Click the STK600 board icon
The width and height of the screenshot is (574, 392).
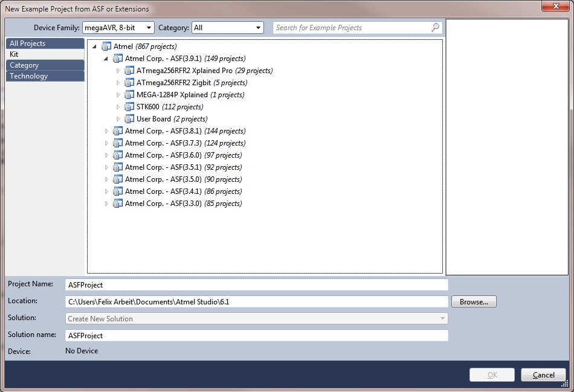click(129, 107)
